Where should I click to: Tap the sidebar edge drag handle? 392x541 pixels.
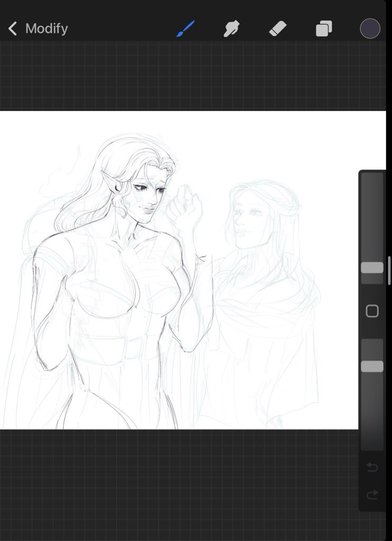pos(389,269)
